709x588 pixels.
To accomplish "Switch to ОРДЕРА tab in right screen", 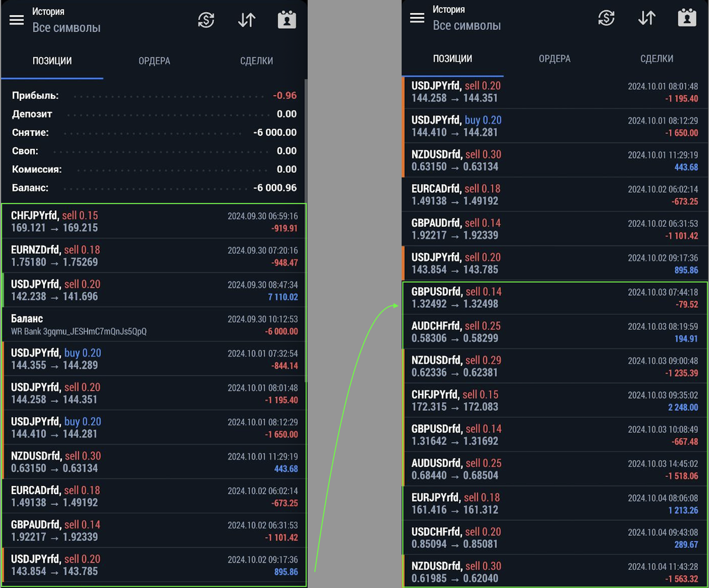I will pos(555,58).
